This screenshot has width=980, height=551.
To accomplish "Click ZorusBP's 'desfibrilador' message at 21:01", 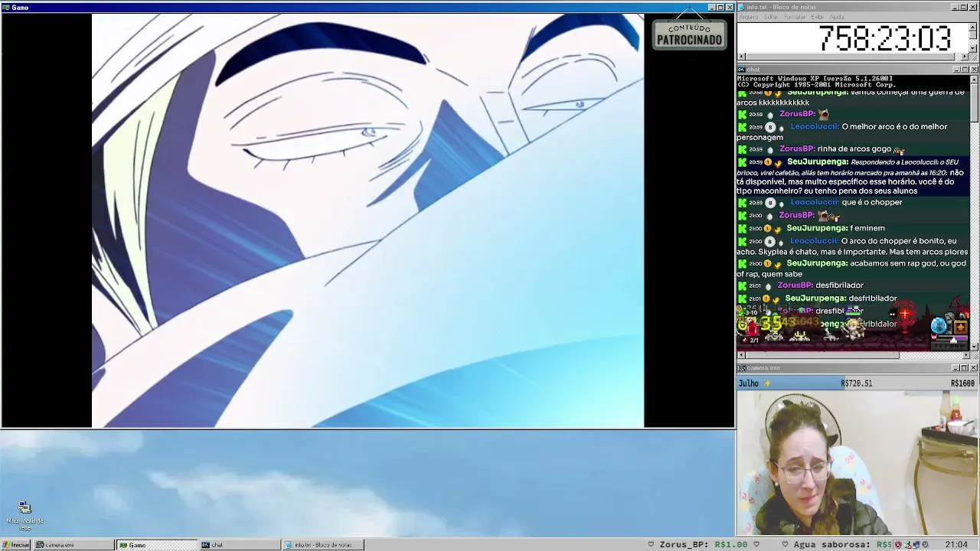I will [x=840, y=285].
